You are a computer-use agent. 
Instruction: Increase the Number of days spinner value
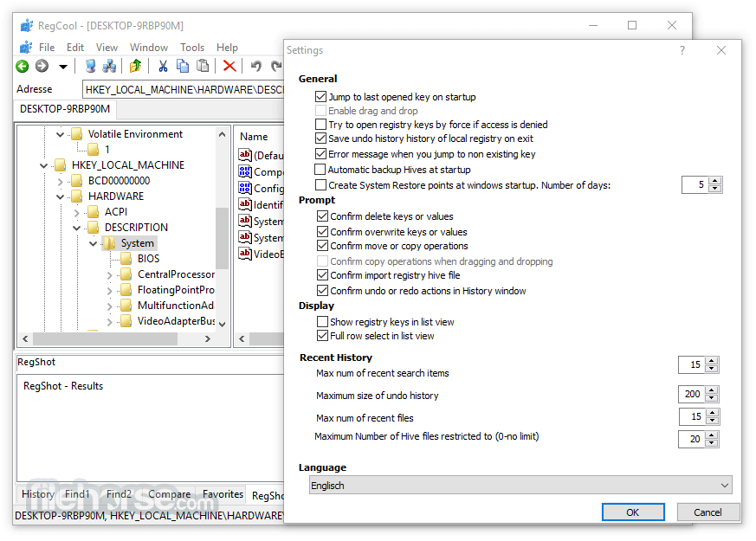click(715, 181)
